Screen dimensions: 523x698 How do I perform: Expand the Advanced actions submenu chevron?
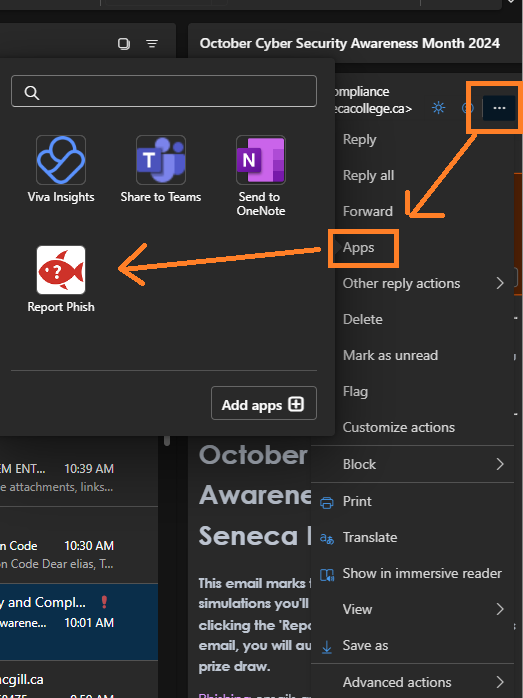point(500,682)
